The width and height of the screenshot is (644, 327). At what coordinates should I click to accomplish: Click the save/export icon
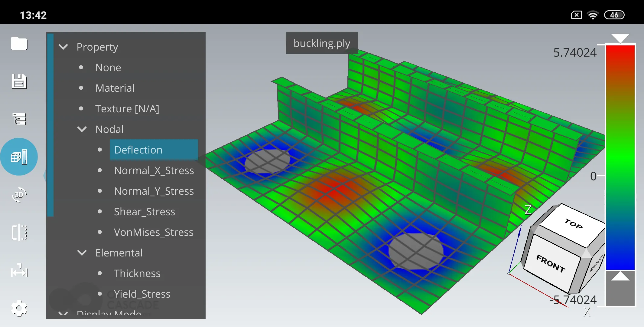click(x=19, y=81)
